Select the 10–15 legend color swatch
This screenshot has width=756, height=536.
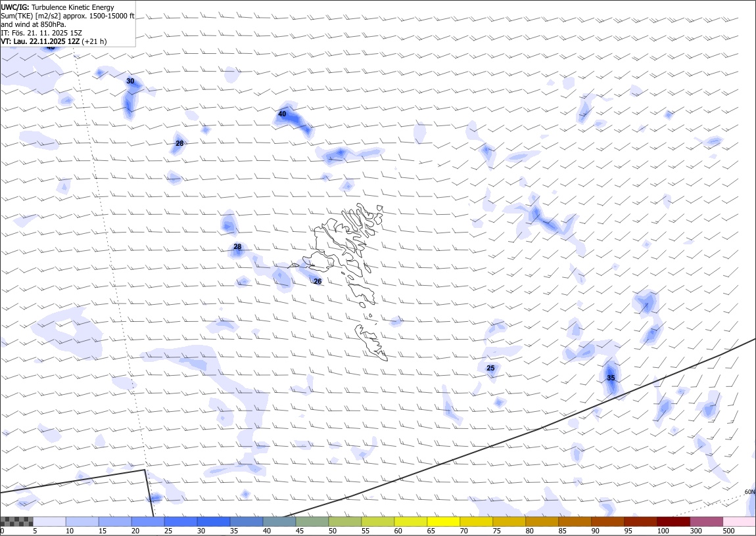(82, 522)
